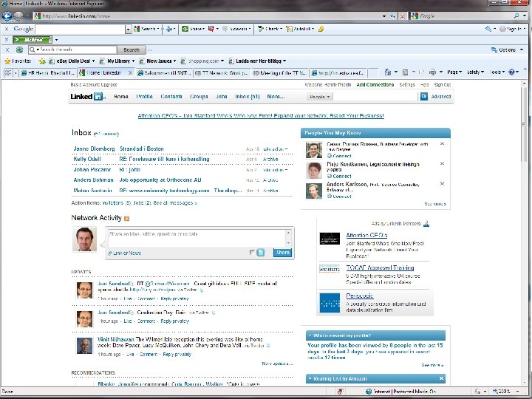Click the McAfee SiteAdvisor button
Screen dimensions: 532x399
tap(33, 40)
